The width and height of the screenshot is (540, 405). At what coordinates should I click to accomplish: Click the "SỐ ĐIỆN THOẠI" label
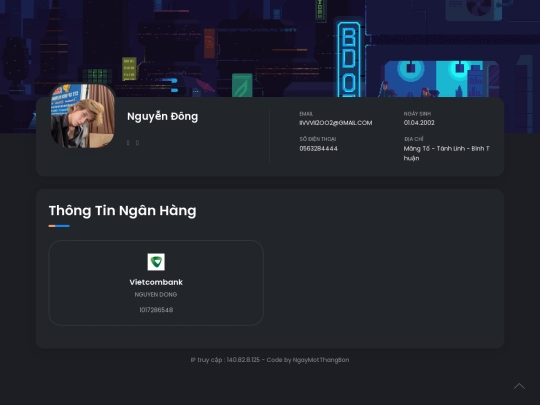point(318,139)
